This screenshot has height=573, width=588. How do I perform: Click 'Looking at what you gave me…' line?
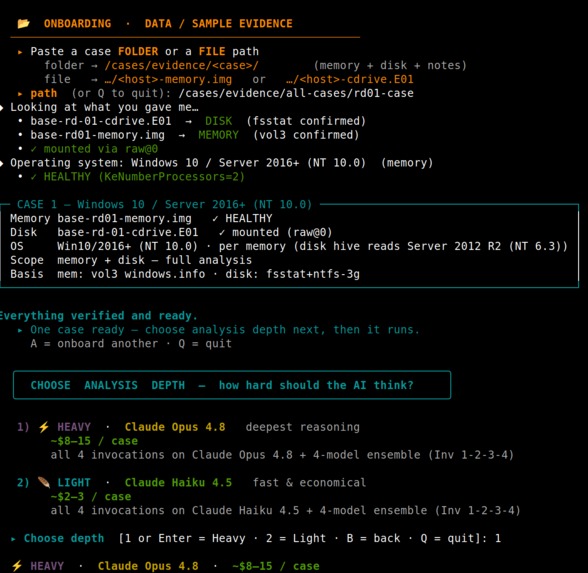click(104, 107)
